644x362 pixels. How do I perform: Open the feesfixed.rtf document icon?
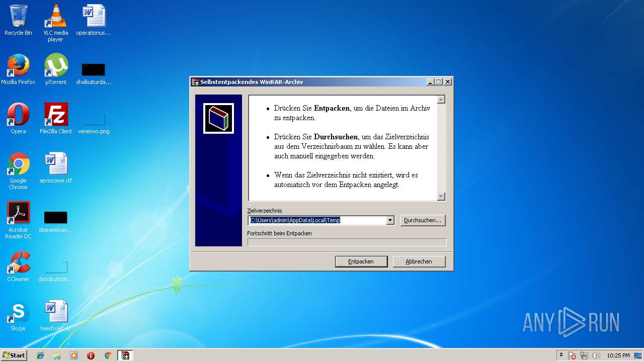(55, 316)
